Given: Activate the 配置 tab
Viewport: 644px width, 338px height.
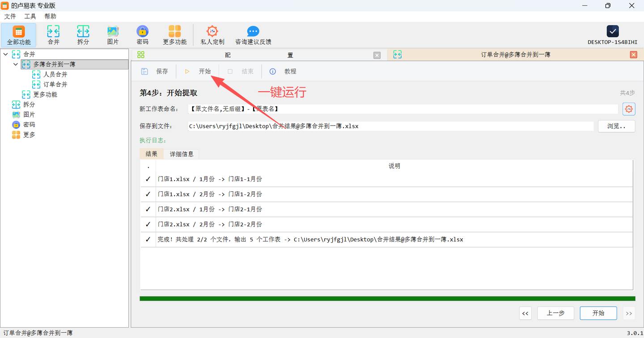Looking at the screenshot, I should (259, 55).
